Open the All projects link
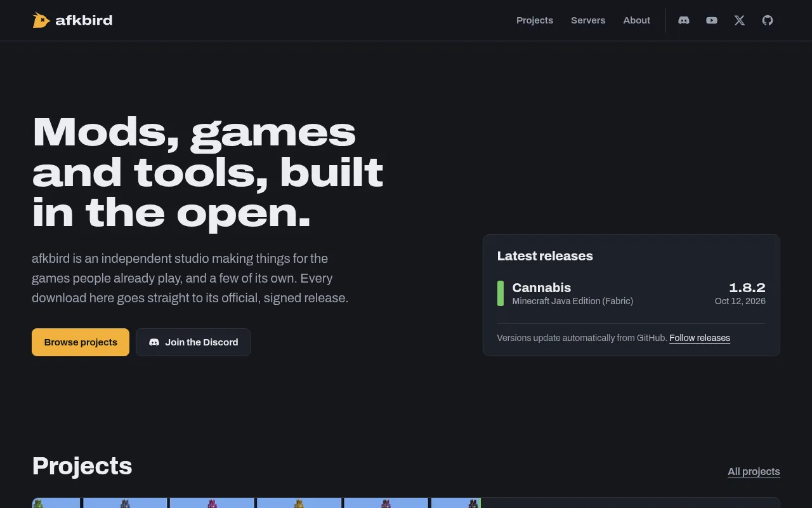812x508 pixels. pyautogui.click(x=754, y=471)
